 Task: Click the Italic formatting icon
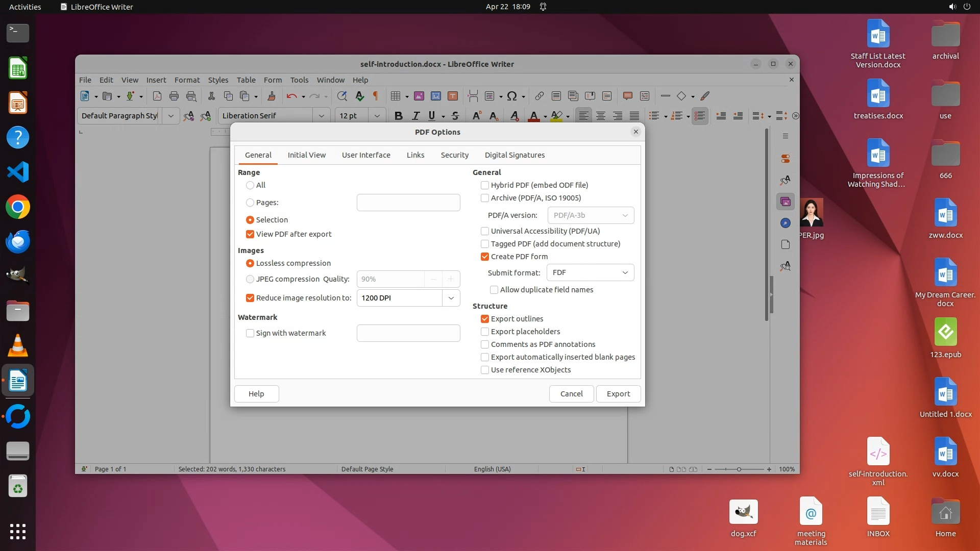(x=415, y=116)
